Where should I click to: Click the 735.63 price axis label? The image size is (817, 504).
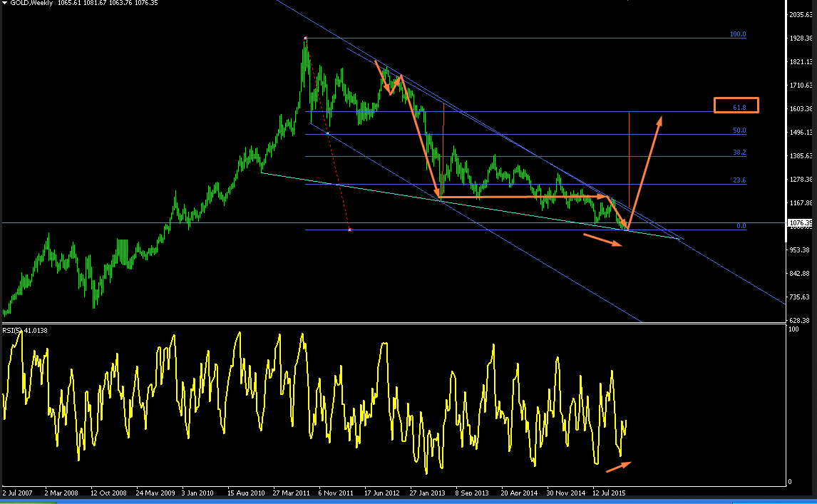click(801, 297)
